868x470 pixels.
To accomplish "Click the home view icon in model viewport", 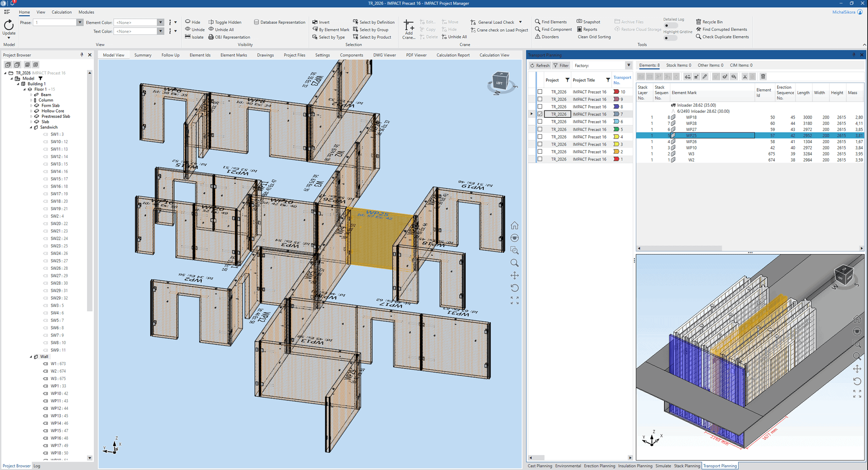I will tap(515, 225).
